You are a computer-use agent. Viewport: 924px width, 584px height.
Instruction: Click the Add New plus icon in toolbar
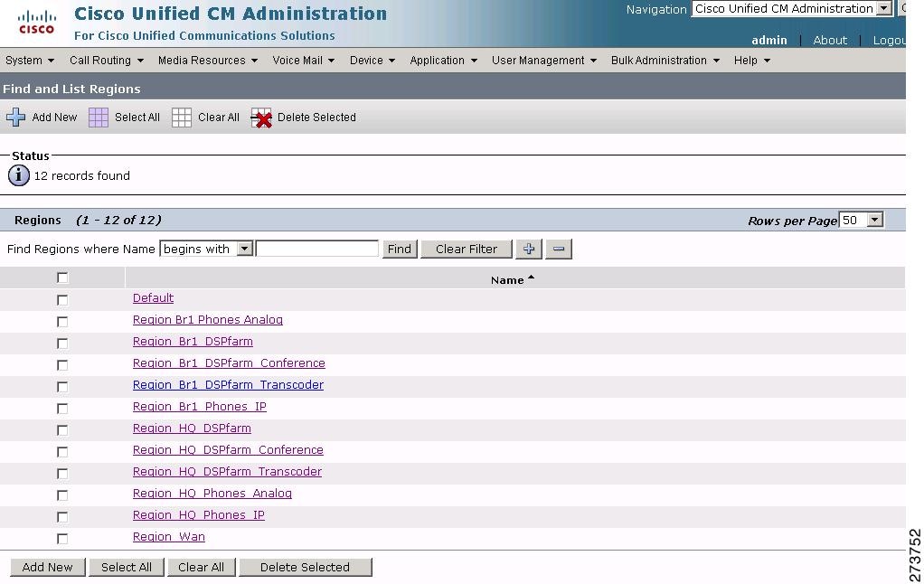pos(16,118)
